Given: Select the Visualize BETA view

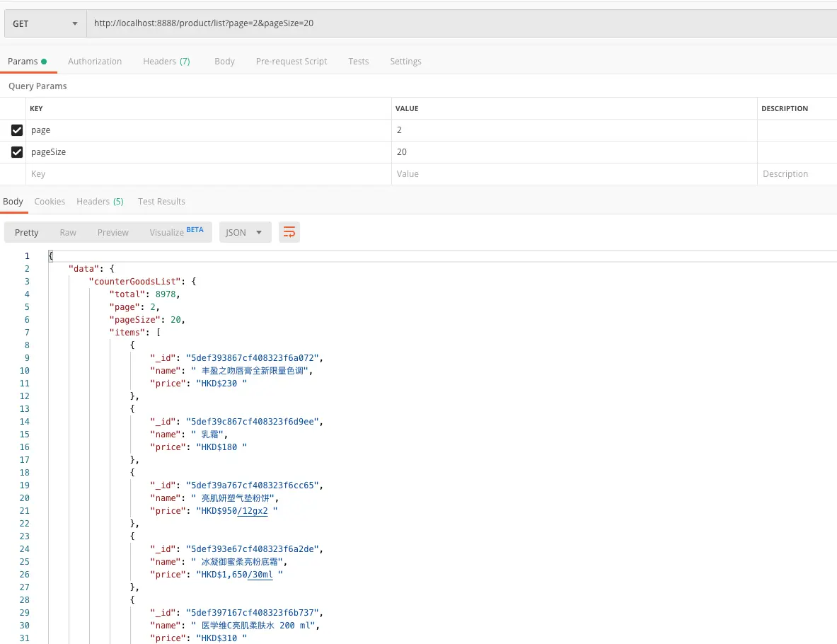Looking at the screenshot, I should pos(177,232).
